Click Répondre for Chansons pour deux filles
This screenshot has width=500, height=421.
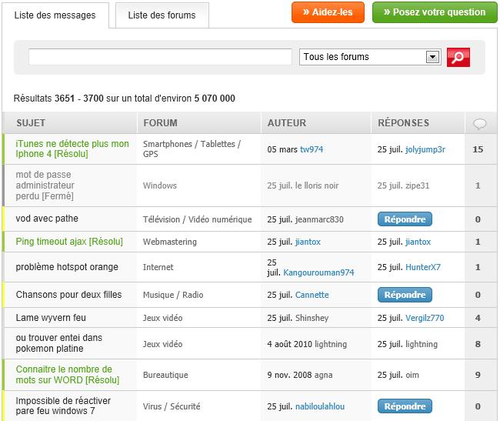click(405, 295)
